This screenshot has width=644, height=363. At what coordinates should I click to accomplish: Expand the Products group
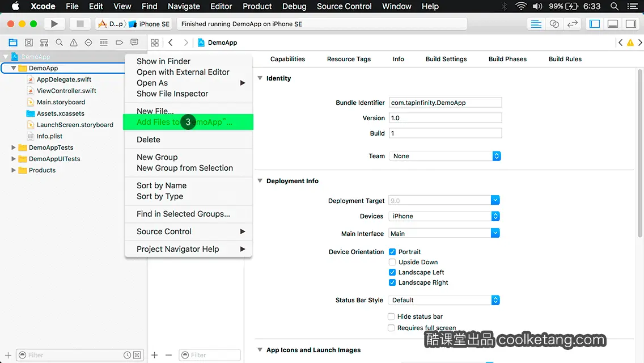point(13,170)
